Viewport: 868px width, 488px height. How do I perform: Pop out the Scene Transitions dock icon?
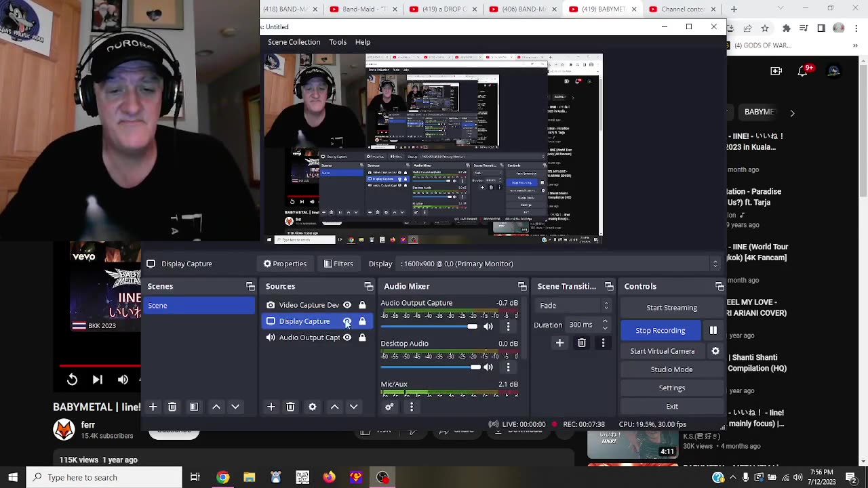click(x=609, y=287)
